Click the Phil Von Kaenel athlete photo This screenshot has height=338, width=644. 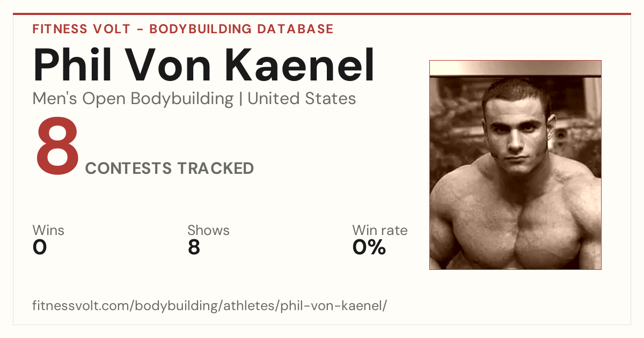(515, 165)
